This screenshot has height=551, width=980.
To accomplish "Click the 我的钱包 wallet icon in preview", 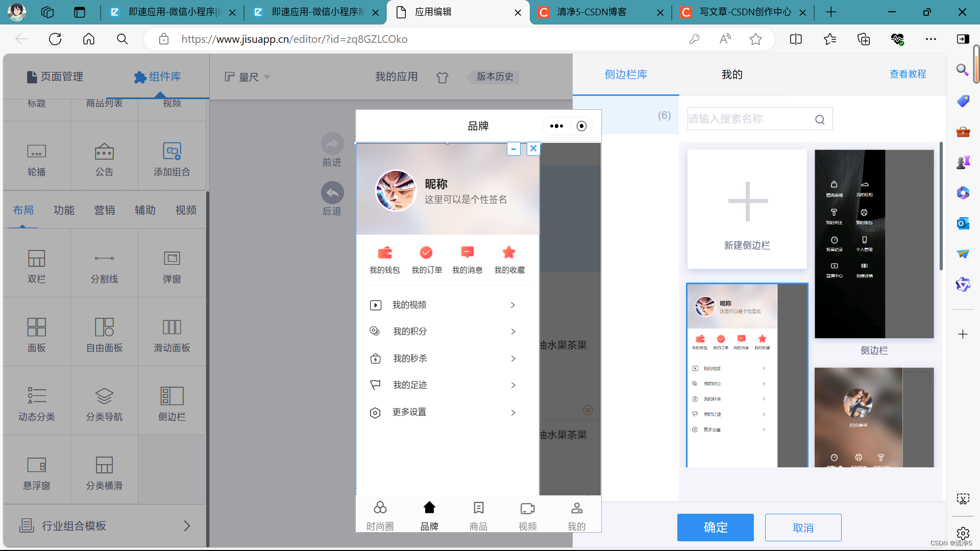I will tap(384, 253).
